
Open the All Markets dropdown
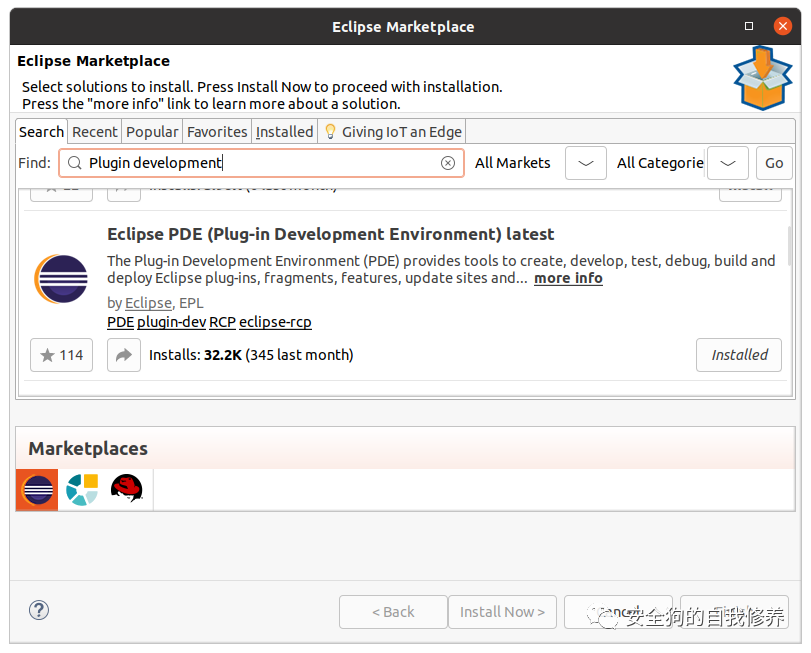pyautogui.click(x=585, y=163)
